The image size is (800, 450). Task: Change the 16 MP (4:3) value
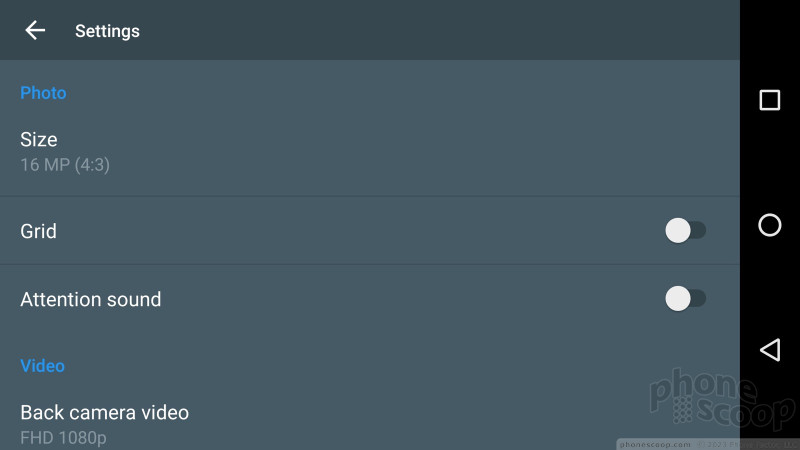65,165
